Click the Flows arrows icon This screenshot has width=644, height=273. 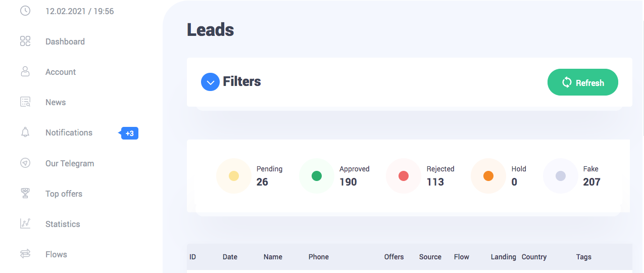click(25, 254)
